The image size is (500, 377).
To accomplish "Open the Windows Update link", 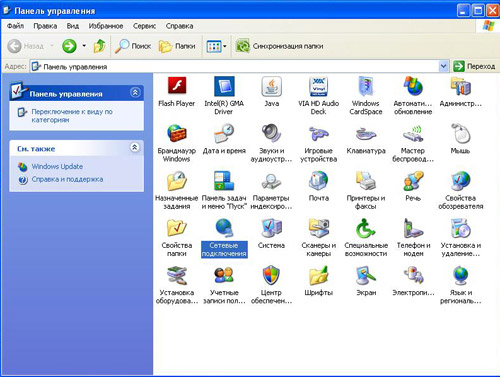I will coord(57,166).
